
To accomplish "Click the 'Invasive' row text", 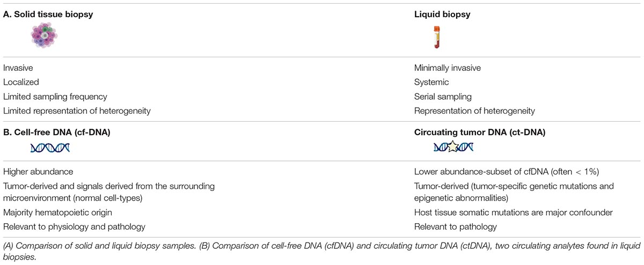I will (x=18, y=68).
